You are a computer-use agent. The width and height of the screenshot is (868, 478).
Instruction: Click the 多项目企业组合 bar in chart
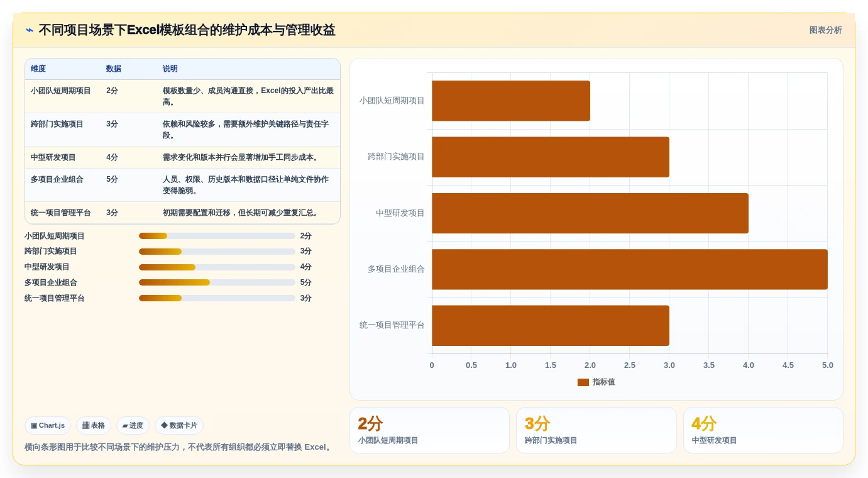pos(630,269)
